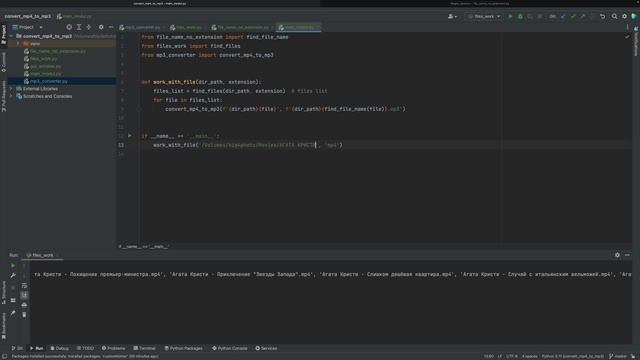Open TODO tool window

coord(85,348)
